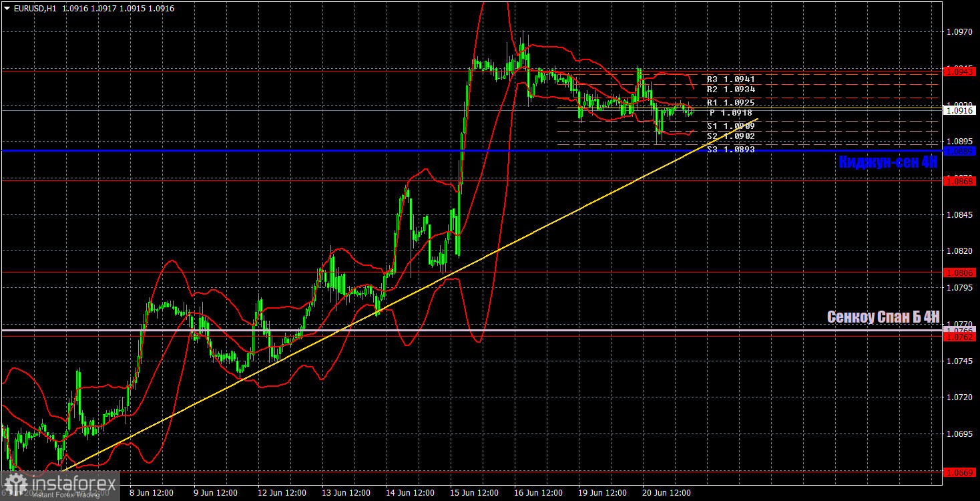Image resolution: width=980 pixels, height=501 pixels.
Task: Select the S2 1.0902 pivot label
Action: [x=730, y=136]
